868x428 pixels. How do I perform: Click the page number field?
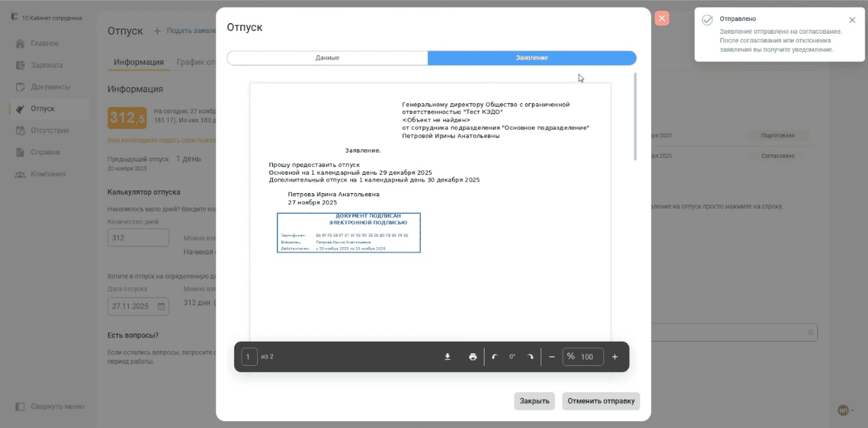tap(250, 356)
